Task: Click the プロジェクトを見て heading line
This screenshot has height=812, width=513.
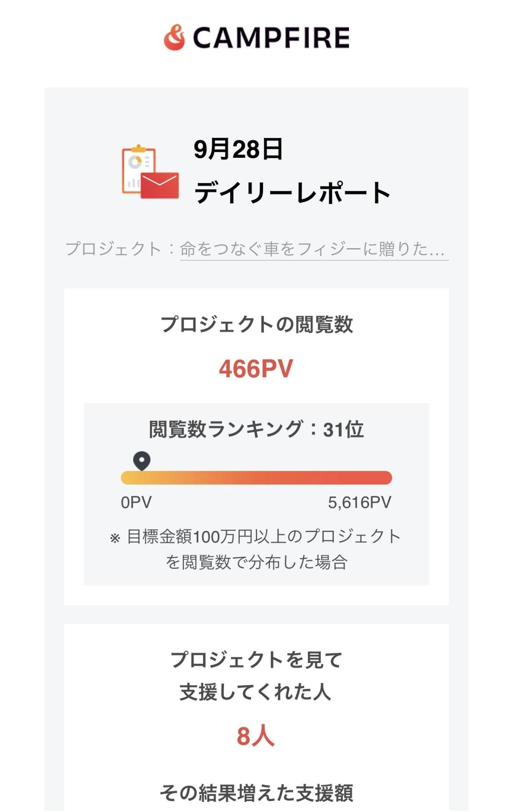Action: 256,660
